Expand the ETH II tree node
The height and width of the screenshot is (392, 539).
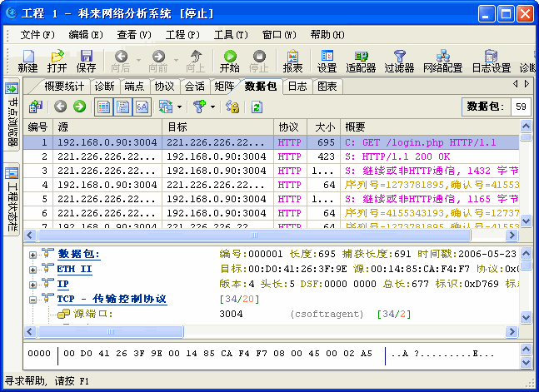tap(32, 270)
